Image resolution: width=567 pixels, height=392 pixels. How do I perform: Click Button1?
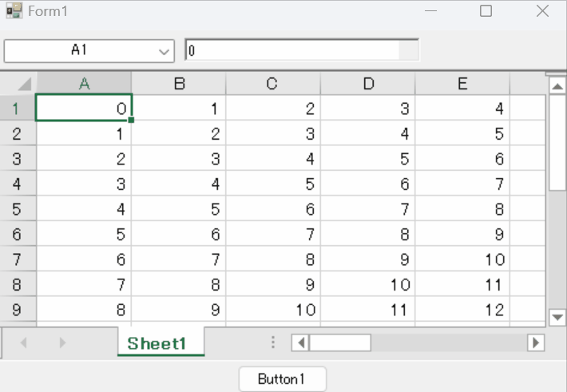(283, 379)
